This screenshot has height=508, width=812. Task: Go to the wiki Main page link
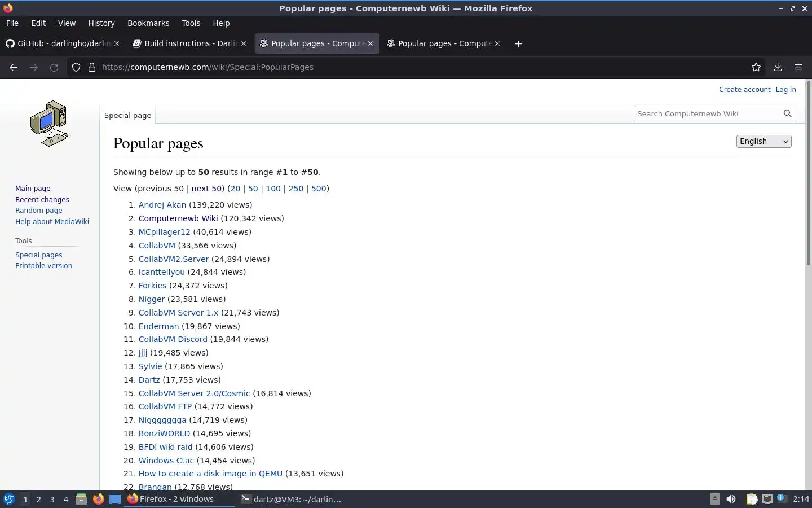33,189
